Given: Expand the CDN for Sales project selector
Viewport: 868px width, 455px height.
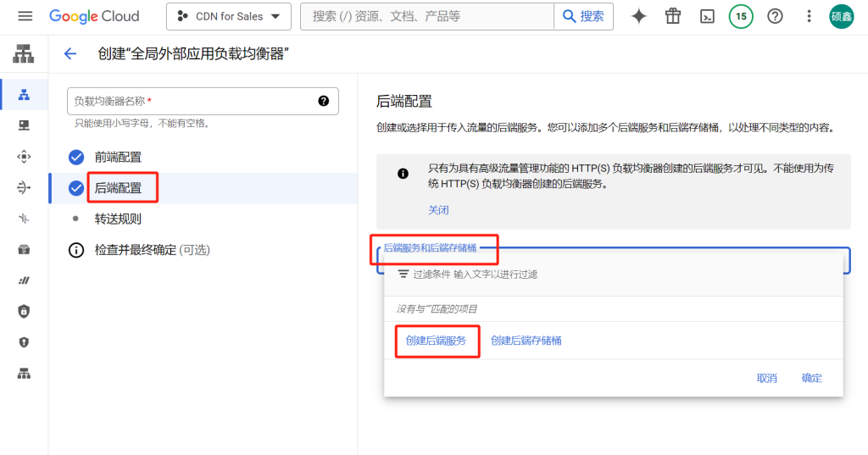Looking at the screenshot, I should tap(229, 16).
